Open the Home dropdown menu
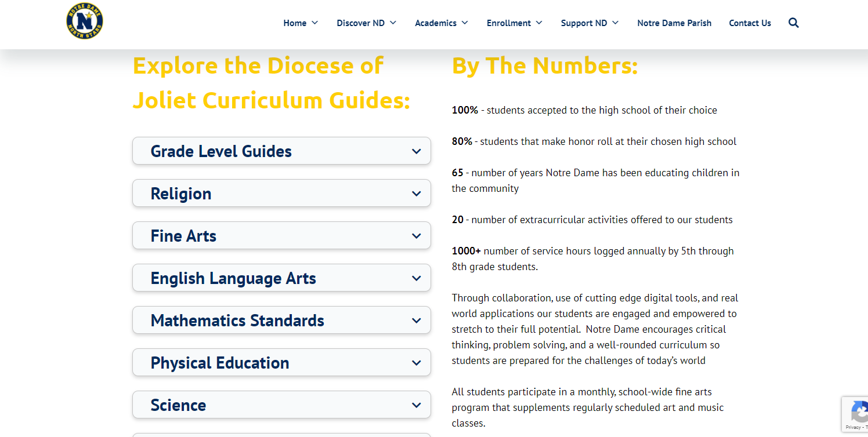Image resolution: width=868 pixels, height=437 pixels. click(301, 23)
